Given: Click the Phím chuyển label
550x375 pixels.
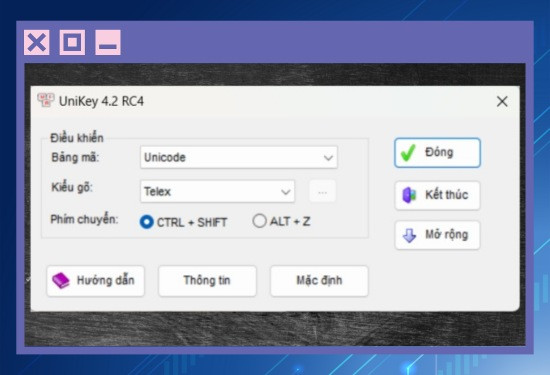Looking at the screenshot, I should [x=84, y=220].
